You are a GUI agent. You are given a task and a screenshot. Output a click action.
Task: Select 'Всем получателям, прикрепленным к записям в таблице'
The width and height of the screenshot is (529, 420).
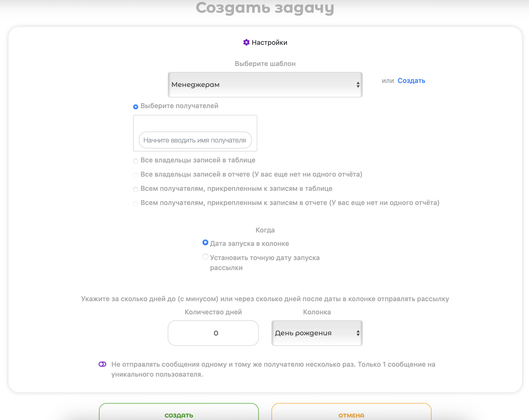(136, 190)
